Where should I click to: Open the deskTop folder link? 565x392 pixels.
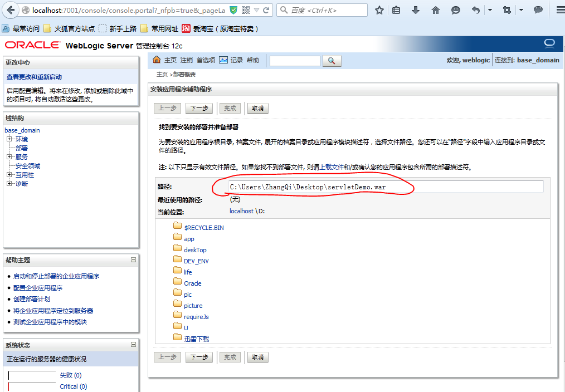click(x=195, y=250)
